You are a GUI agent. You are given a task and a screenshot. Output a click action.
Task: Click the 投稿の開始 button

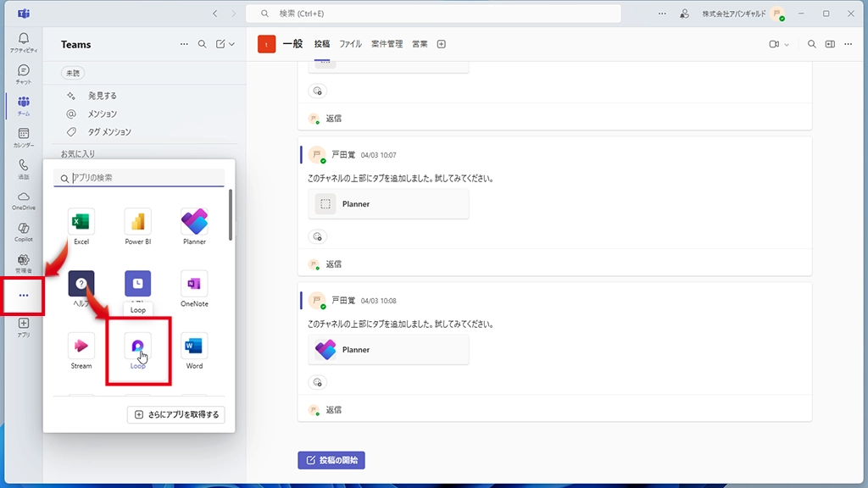pos(331,460)
